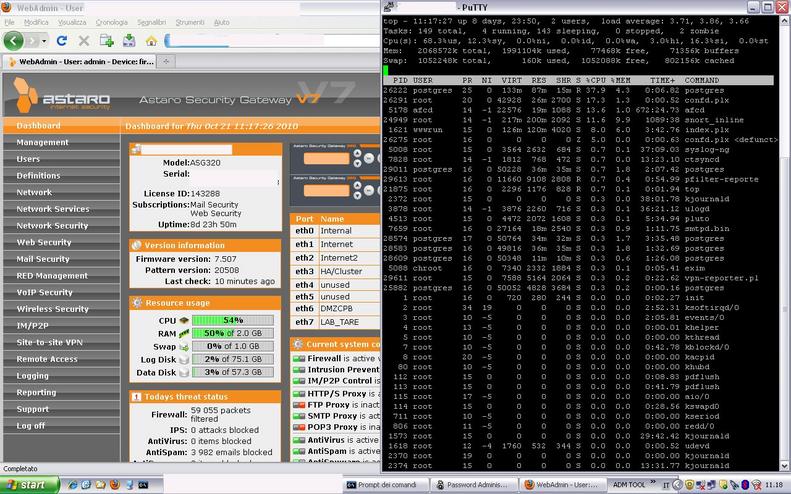Open the Visualizza menu
Screen dimensions: 791x494
(x=72, y=22)
